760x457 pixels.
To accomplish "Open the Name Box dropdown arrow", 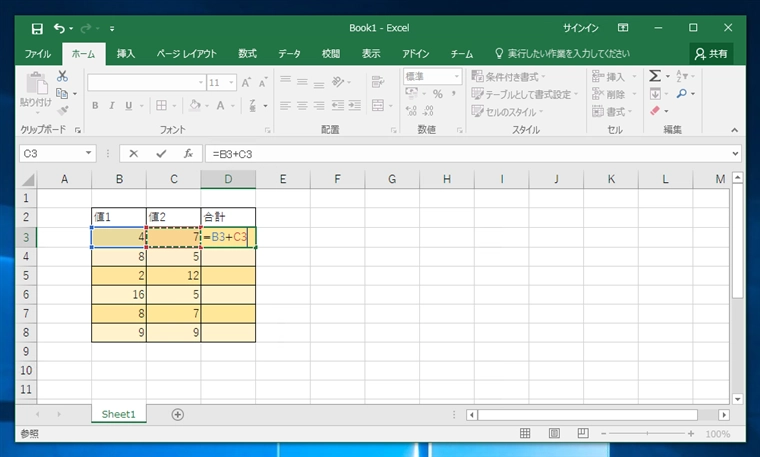I will pyautogui.click(x=88, y=153).
